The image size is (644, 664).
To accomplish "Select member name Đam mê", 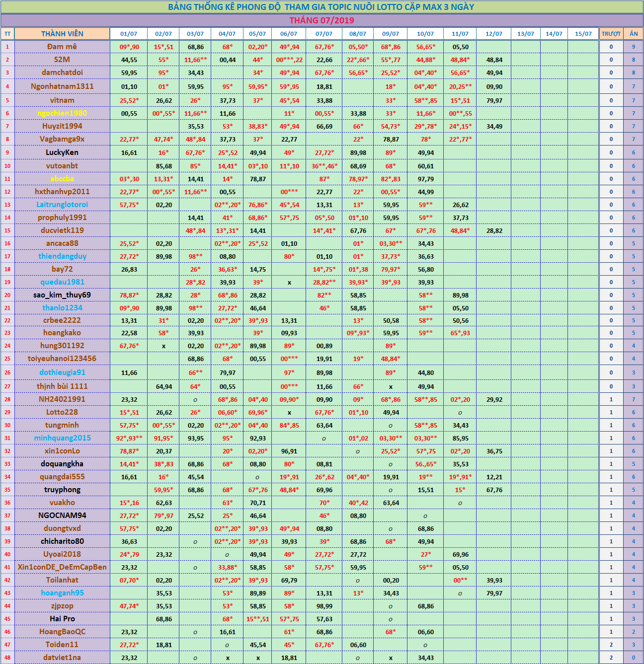I will pos(62,47).
